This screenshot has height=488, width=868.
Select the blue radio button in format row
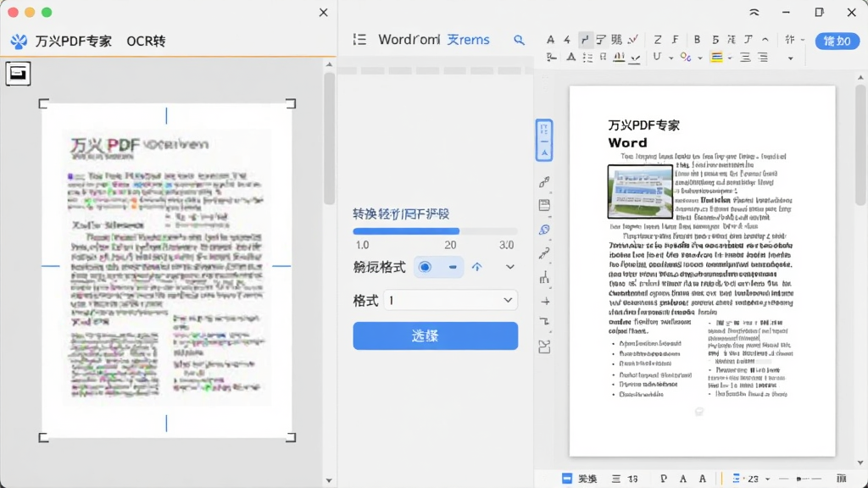[425, 267]
